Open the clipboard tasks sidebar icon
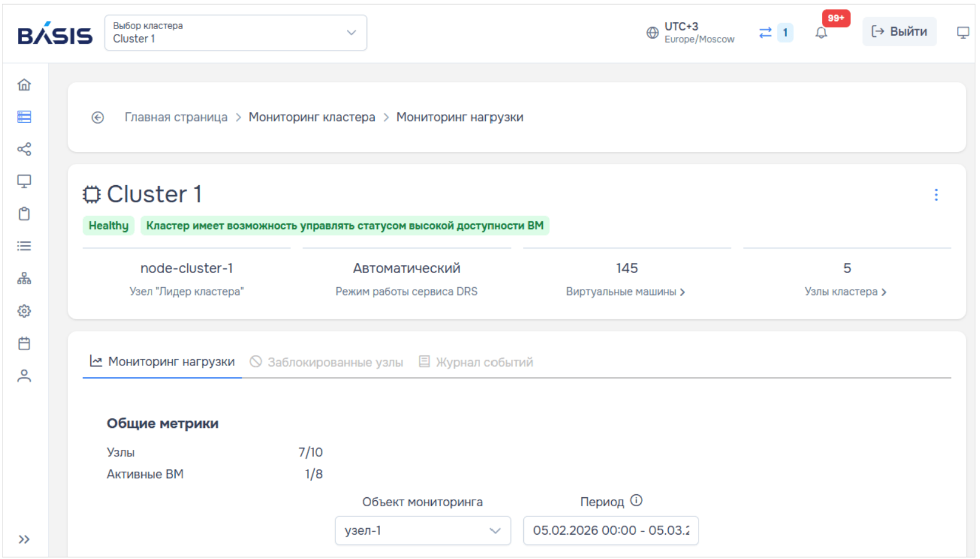 tap(24, 214)
